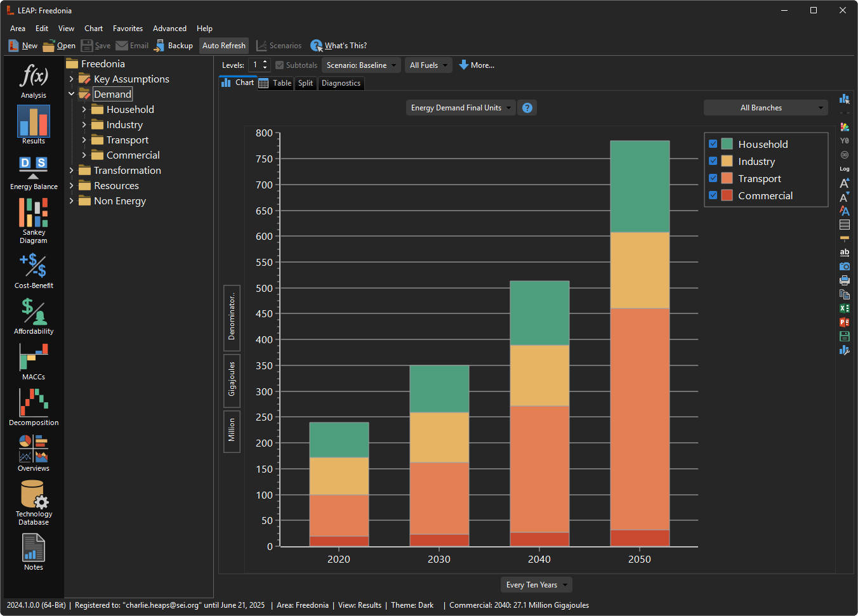Toggle the Transport legend checkbox
858x616 pixels.
click(x=713, y=178)
